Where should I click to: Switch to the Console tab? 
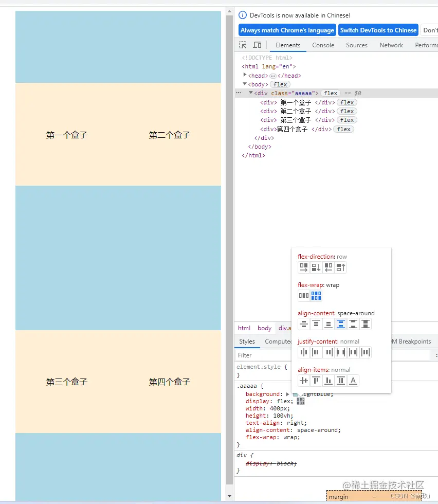click(x=323, y=45)
